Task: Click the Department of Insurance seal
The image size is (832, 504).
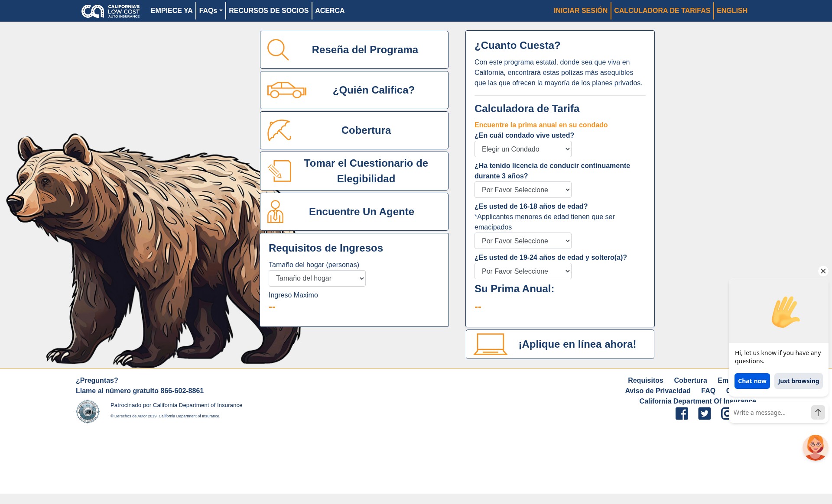Action: [x=88, y=411]
